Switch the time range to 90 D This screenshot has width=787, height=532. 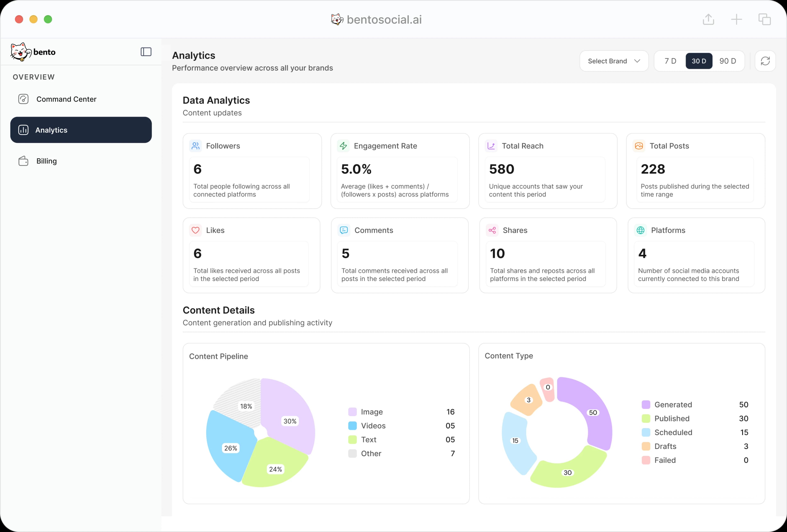pos(728,61)
